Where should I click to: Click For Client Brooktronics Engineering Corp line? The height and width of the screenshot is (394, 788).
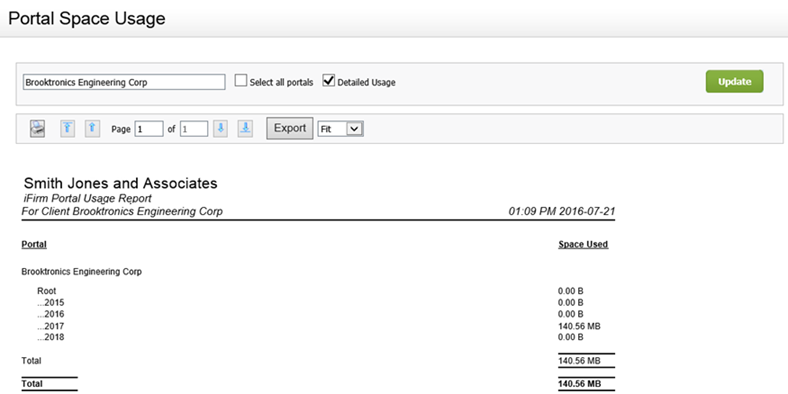[122, 211]
